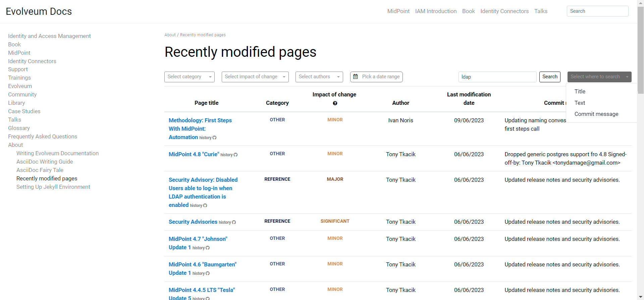The image size is (644, 300).
Task: Open Community in the sidebar
Action: [x=22, y=94]
